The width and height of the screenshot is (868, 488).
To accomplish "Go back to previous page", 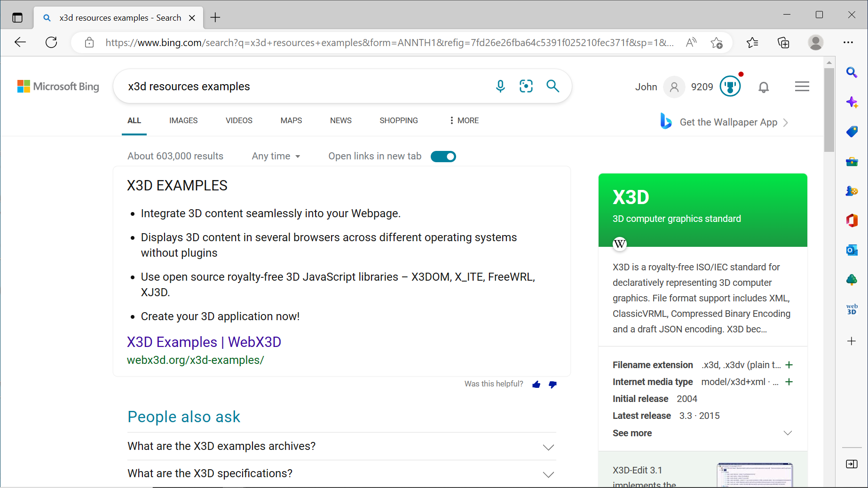I will coord(20,42).
